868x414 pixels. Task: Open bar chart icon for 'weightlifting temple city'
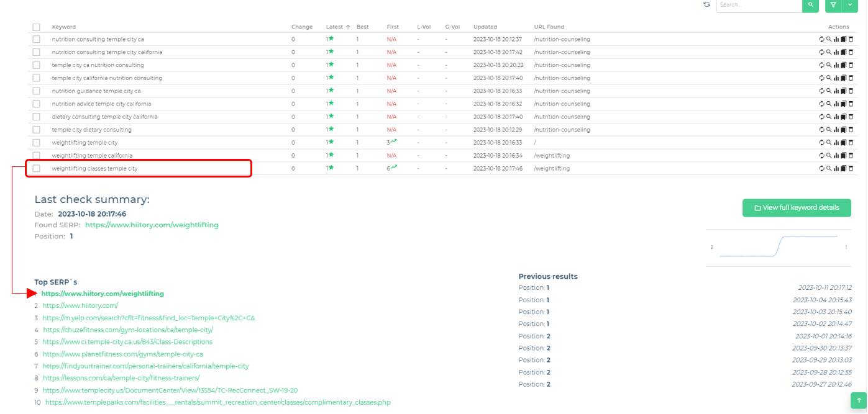point(836,143)
